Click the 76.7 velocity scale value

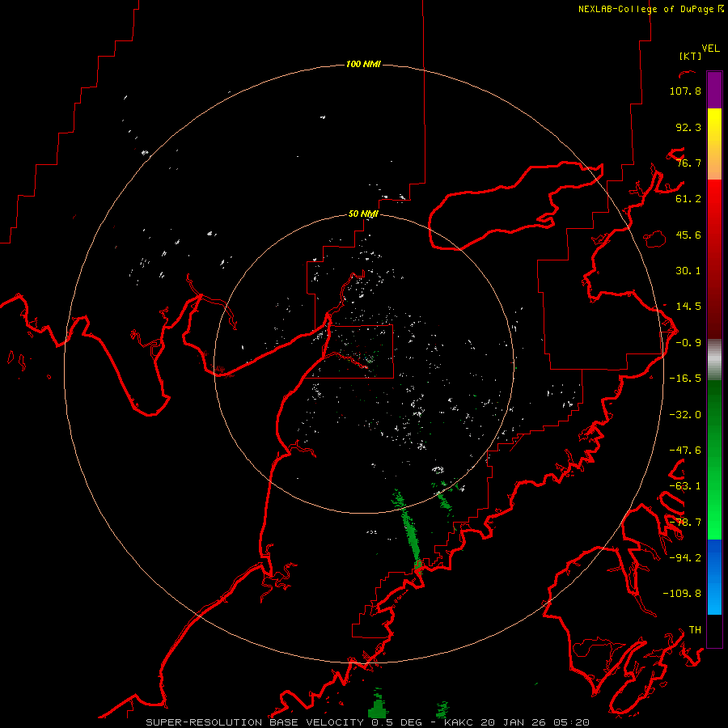pos(688,163)
